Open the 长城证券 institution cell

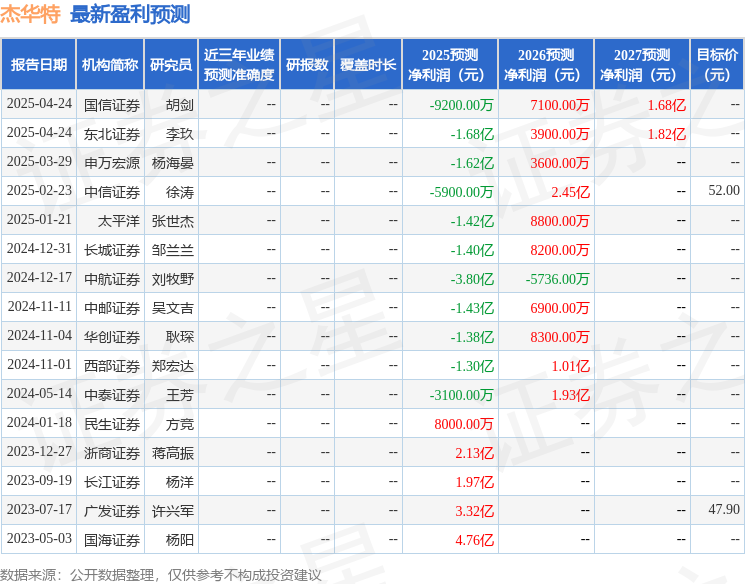[112, 250]
